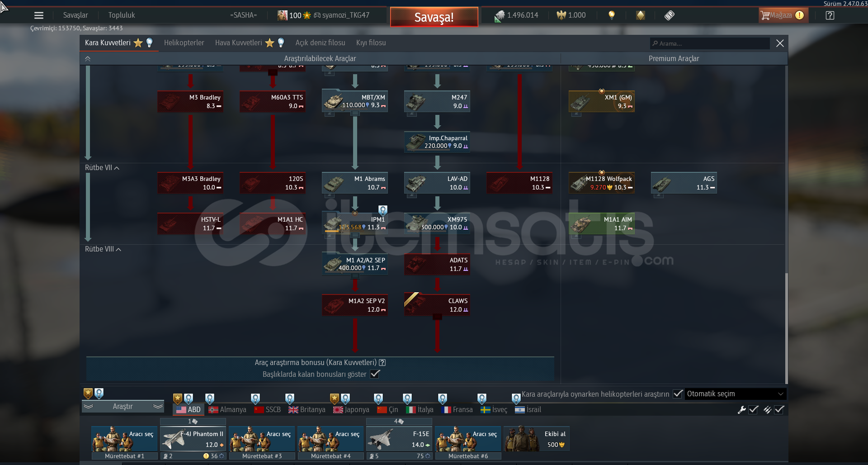Select the Fransa nation tab
The width and height of the screenshot is (868, 465).
pos(457,410)
